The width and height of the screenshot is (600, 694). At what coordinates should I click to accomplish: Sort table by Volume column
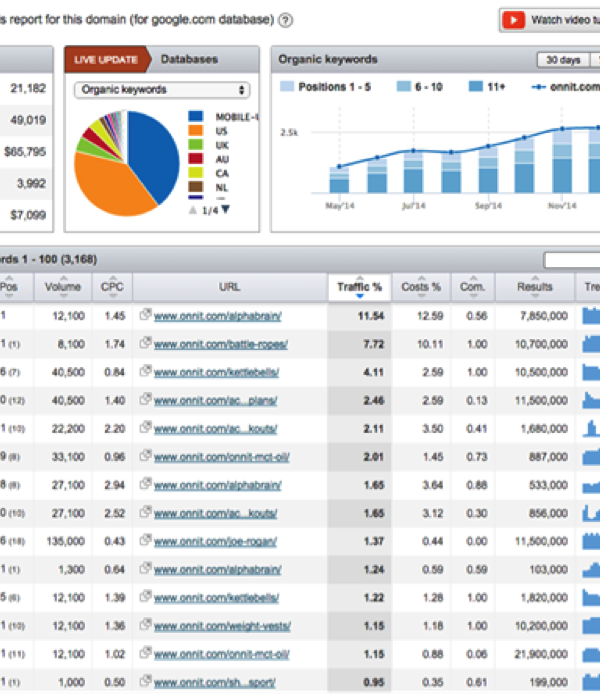(x=63, y=288)
